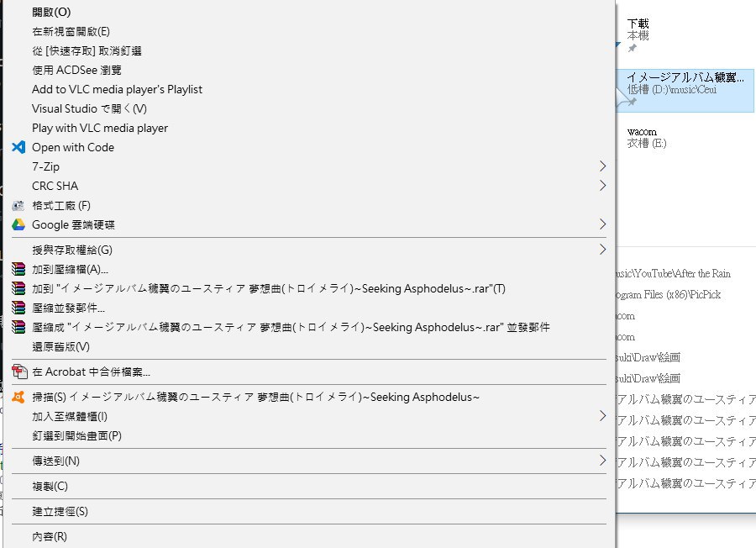Choose Open with Code
Image resolution: width=756 pixels, height=548 pixels.
308,147
